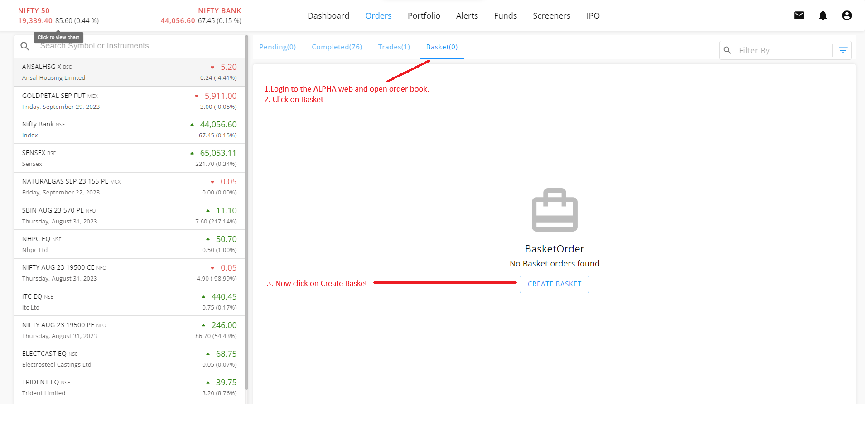Click the notifications bell icon
Screen dimensions: 868x431
coord(823,16)
